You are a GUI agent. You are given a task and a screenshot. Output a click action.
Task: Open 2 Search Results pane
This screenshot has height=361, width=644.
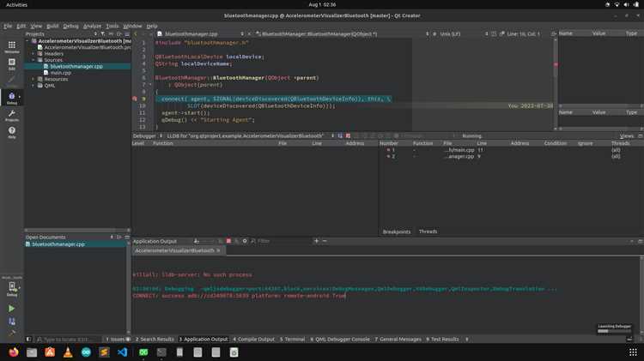click(x=155, y=340)
